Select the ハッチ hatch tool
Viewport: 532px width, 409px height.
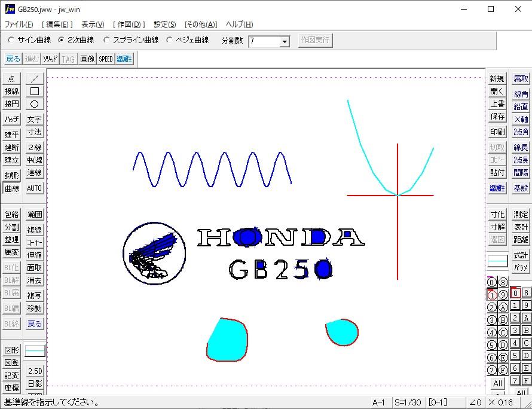pyautogui.click(x=11, y=119)
